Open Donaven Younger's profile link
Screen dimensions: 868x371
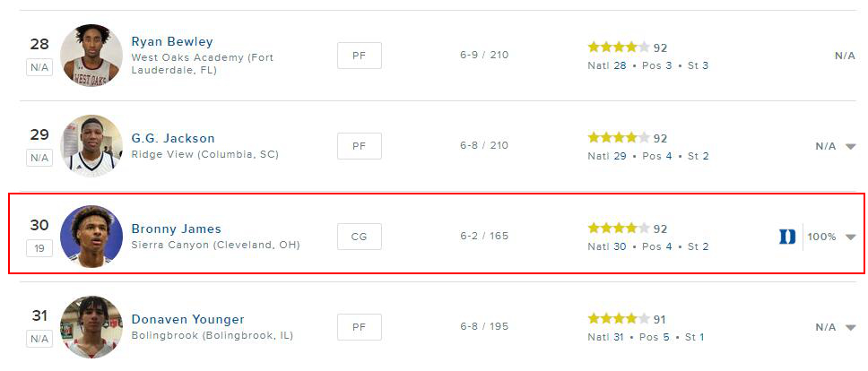point(187,320)
